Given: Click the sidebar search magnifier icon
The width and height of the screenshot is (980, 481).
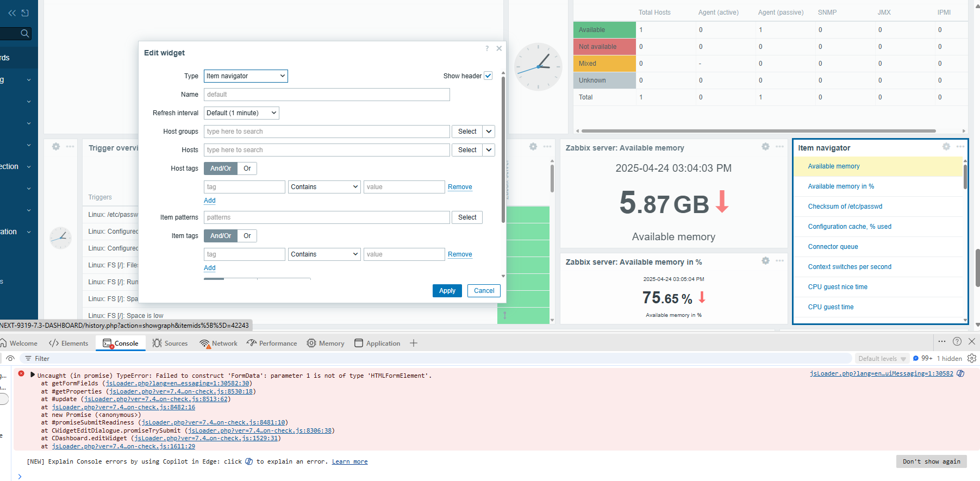Looking at the screenshot, I should pyautogui.click(x=24, y=34).
